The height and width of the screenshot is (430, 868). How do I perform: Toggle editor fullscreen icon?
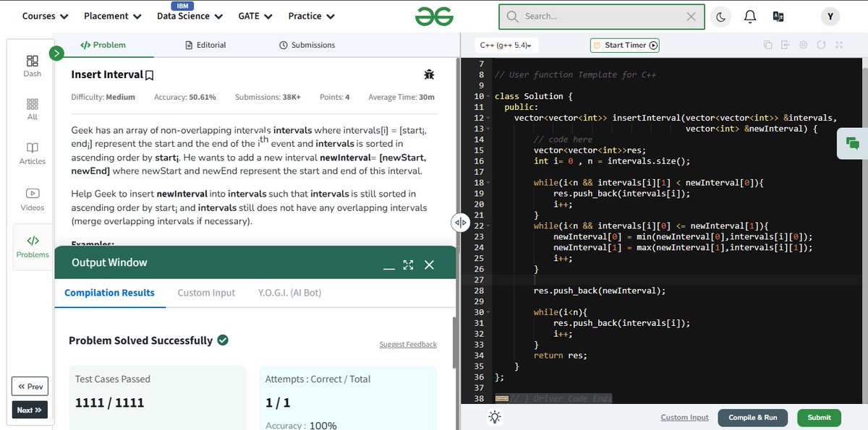[839, 45]
